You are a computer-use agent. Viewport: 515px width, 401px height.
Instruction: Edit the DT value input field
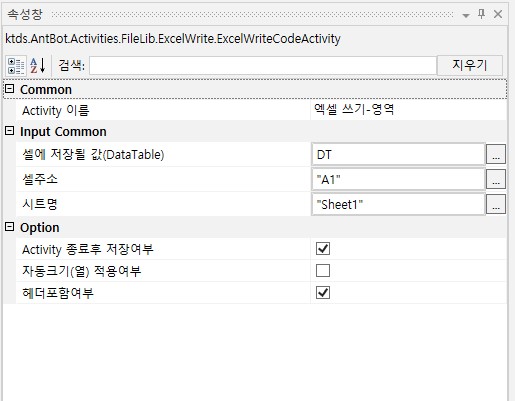click(398, 154)
